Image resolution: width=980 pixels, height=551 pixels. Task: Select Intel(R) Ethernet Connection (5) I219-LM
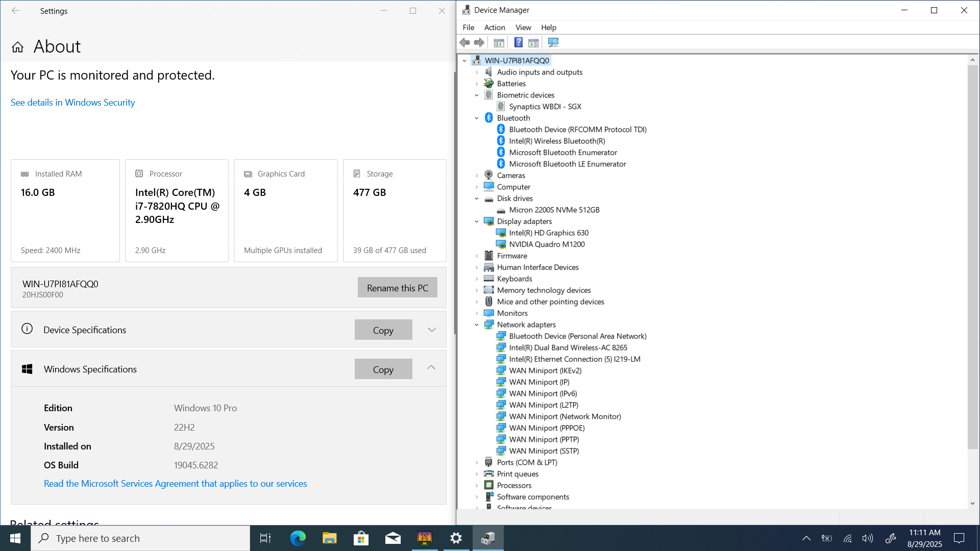pos(575,359)
